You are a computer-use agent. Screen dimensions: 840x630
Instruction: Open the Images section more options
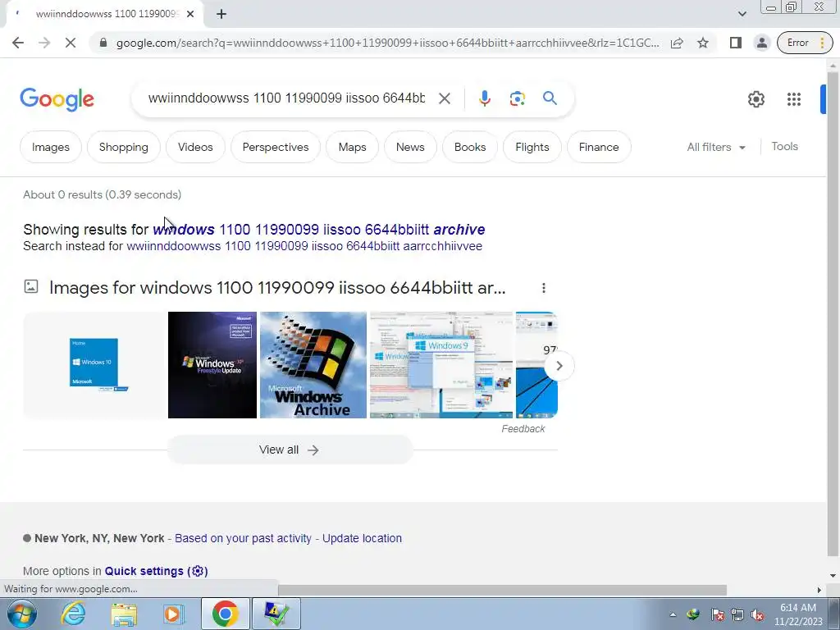(x=544, y=288)
